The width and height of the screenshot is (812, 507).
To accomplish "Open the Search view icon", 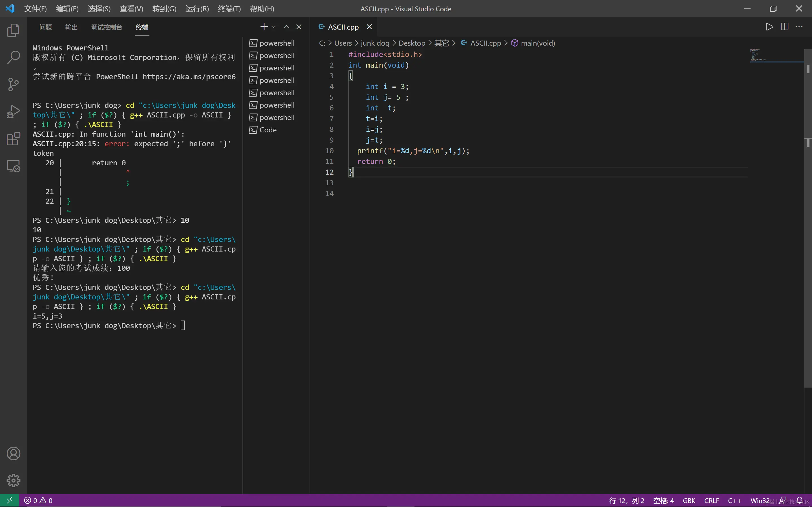I will 14,57.
